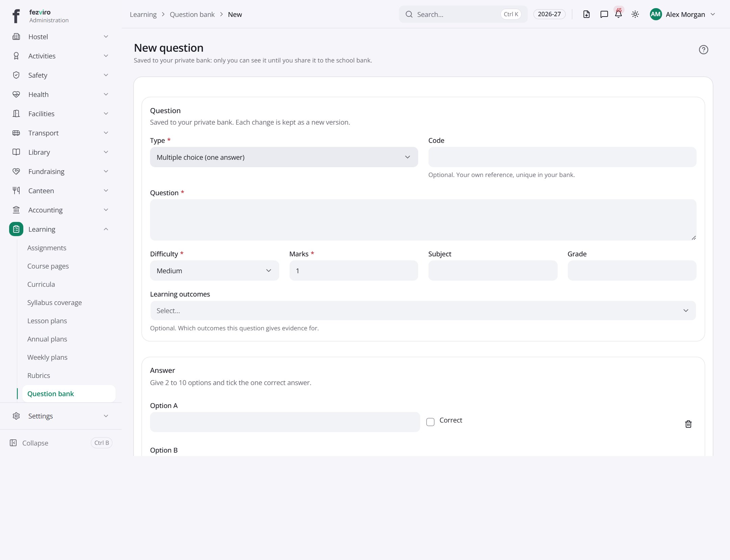Viewport: 730px width, 560px height.
Task: Click the 2026-27 academic year badge
Action: (x=549, y=14)
